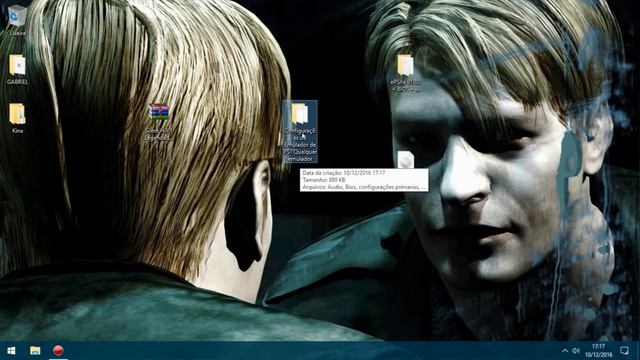This screenshot has height=360, width=640.
Task: Select the Kina folder icon
Action: point(17,118)
